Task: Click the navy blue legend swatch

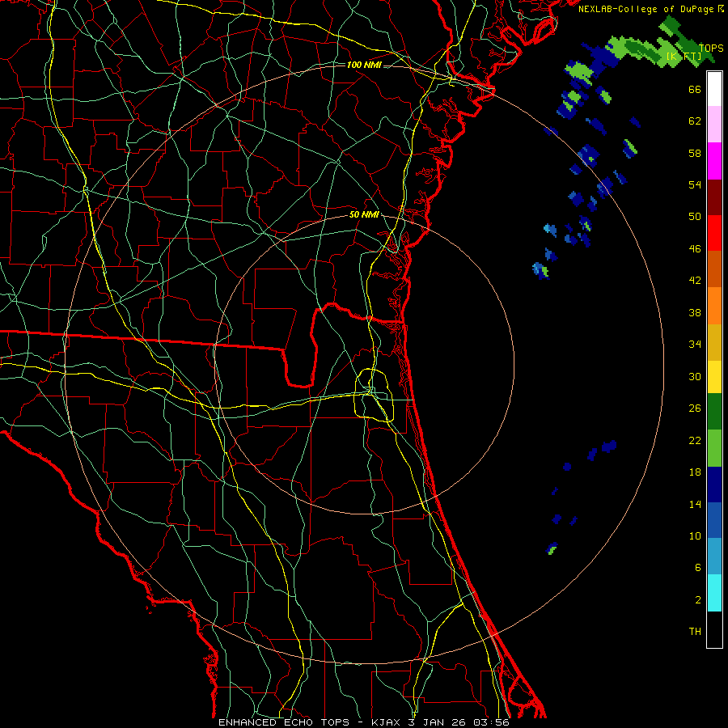Action: pos(714,485)
